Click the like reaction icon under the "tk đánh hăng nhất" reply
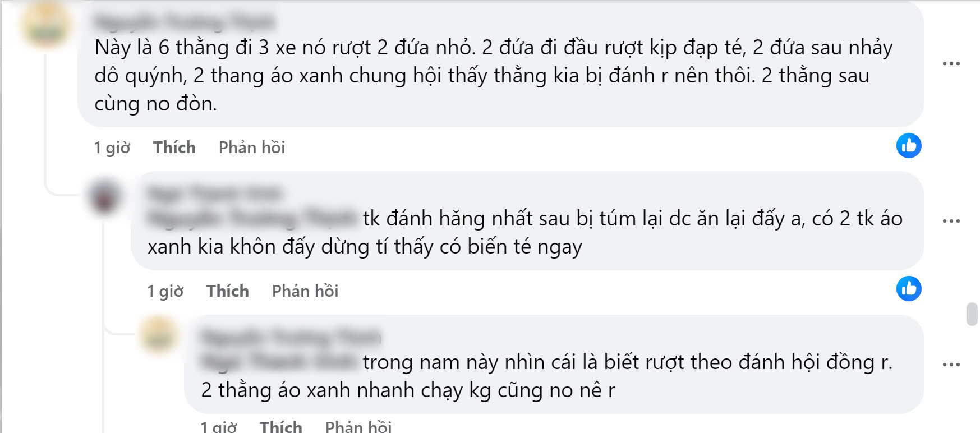Viewport: 980px width, 433px height. click(909, 289)
